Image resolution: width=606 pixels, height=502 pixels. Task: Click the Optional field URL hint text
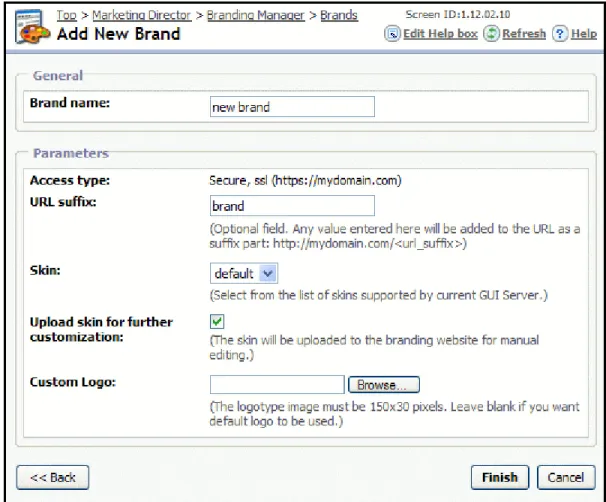[x=395, y=236]
